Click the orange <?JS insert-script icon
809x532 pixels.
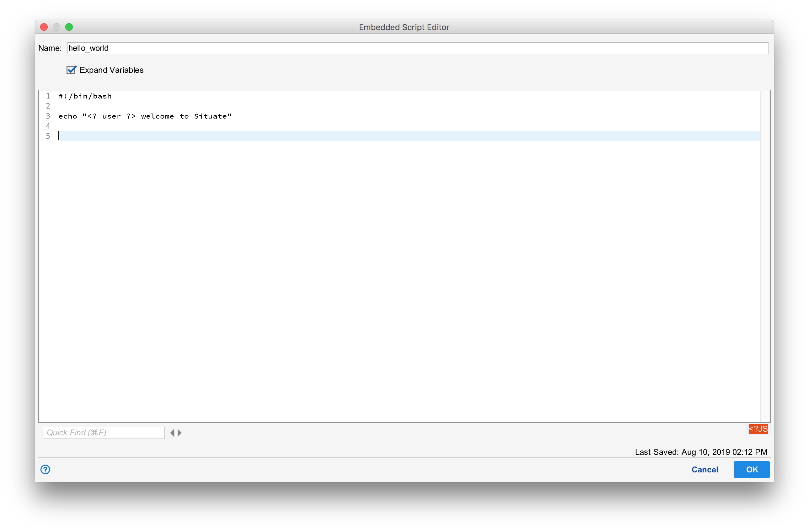[758, 429]
